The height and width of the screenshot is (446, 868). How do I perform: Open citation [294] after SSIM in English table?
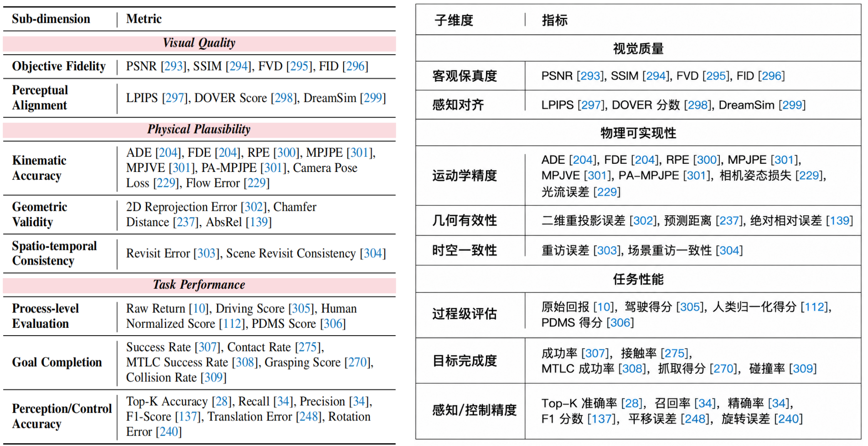tap(238, 67)
